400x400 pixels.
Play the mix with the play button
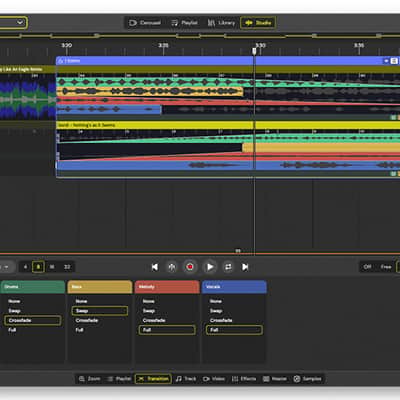coord(210,267)
